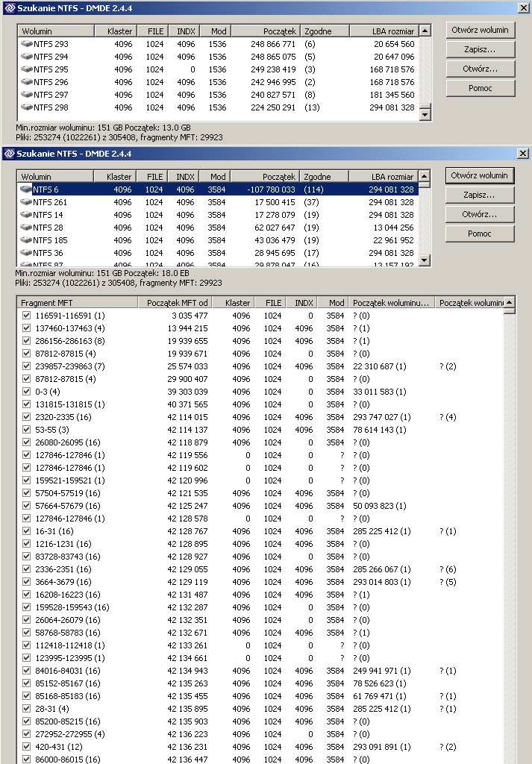Click 'Otwórz wolumin' in upper window
The height and width of the screenshot is (764, 532).
(x=480, y=30)
